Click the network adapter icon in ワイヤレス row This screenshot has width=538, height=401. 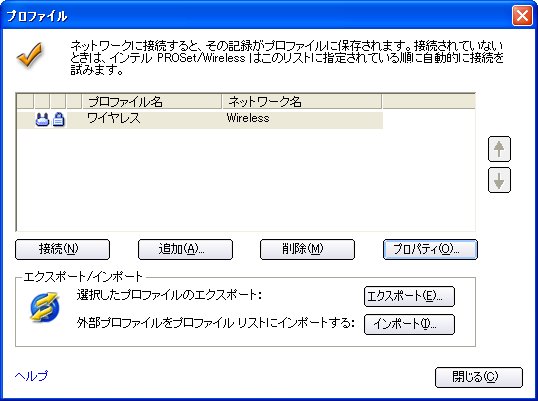coord(42,120)
